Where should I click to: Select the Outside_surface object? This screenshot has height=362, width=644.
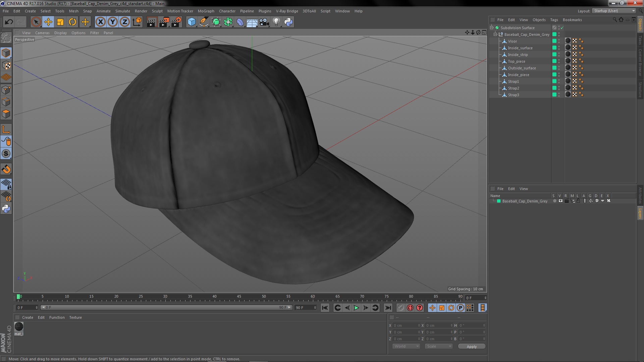point(522,68)
